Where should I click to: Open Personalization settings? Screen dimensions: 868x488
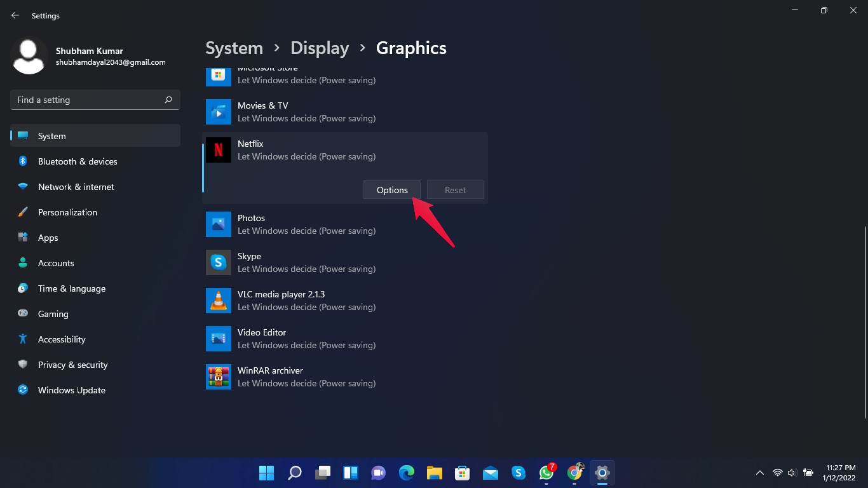[67, 212]
